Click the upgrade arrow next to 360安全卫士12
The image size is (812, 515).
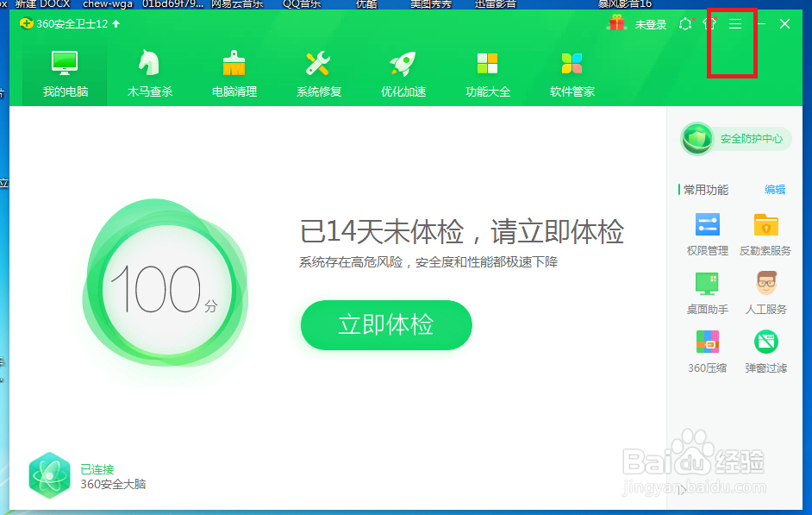click(x=116, y=24)
